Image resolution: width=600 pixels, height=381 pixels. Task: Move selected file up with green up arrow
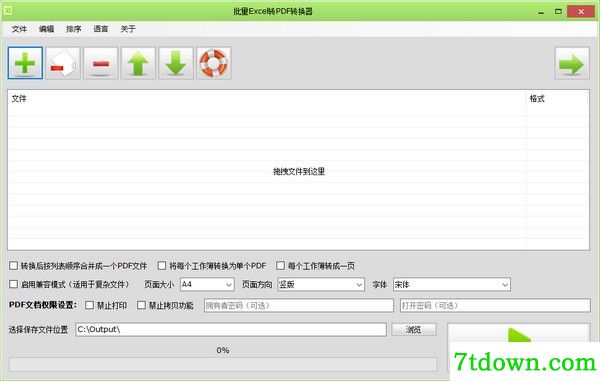[138, 63]
